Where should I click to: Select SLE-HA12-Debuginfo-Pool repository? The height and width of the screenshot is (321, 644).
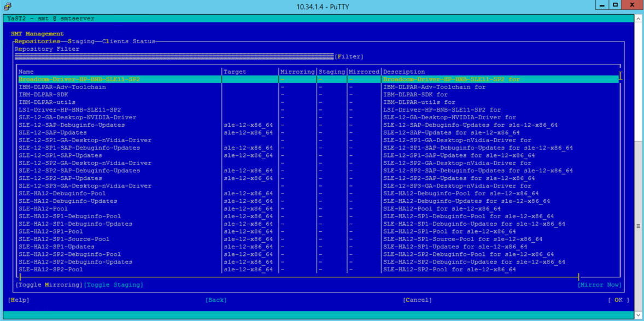(62, 194)
